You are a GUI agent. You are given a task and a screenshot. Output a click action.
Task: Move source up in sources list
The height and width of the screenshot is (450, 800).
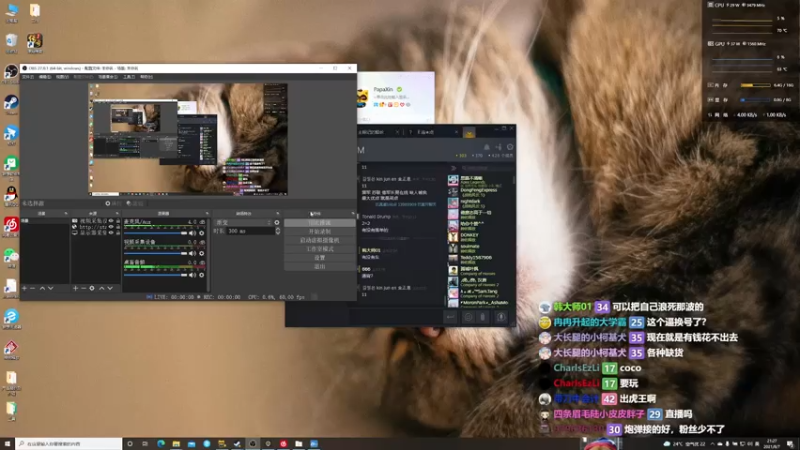pyautogui.click(x=102, y=288)
